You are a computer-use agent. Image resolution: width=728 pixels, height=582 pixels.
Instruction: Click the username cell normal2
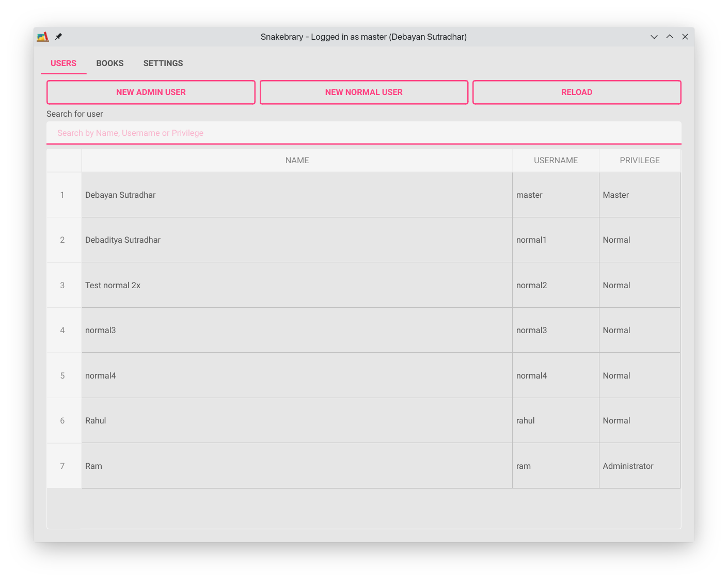click(x=556, y=285)
